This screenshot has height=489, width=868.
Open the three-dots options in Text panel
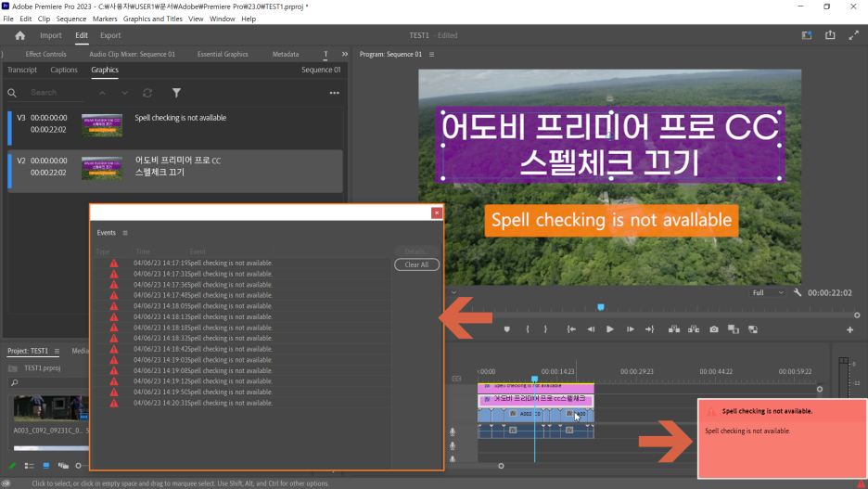click(x=335, y=93)
